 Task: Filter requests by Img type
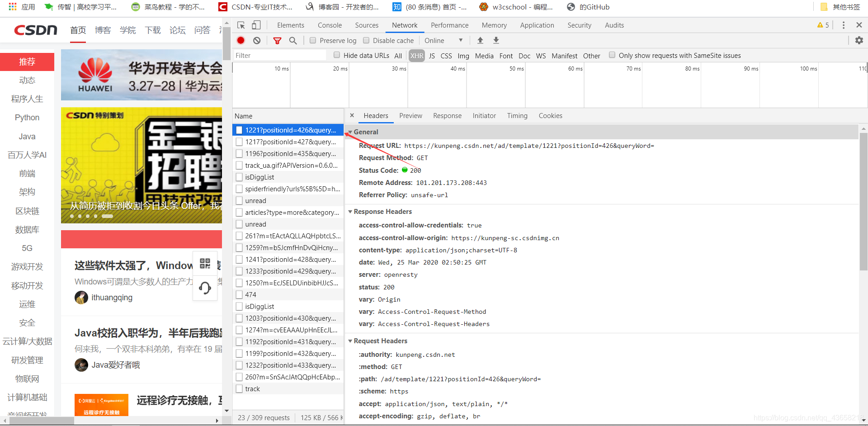[x=463, y=56]
